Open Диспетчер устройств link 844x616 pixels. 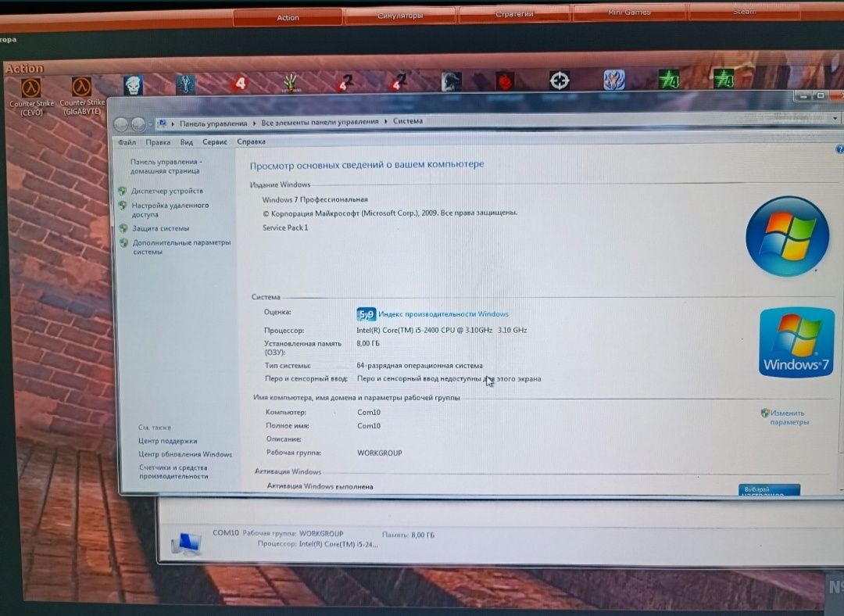(167, 191)
